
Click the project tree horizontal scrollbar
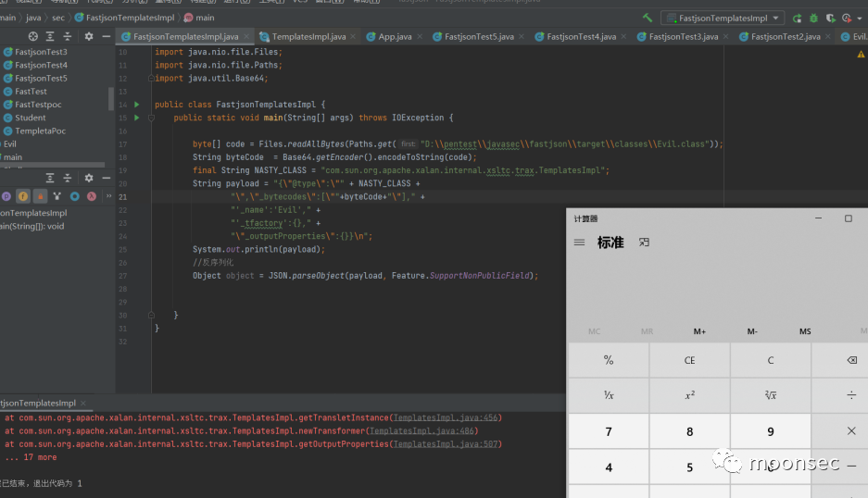click(x=53, y=165)
